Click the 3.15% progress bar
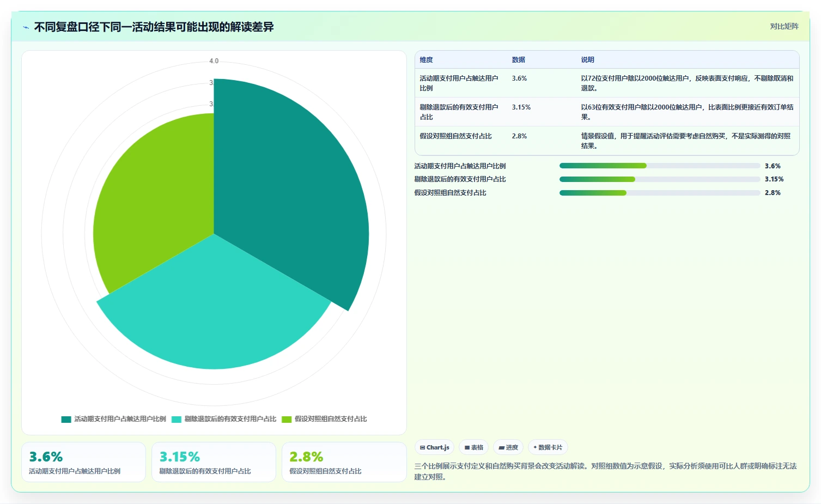The height and width of the screenshot is (504, 821). [660, 179]
